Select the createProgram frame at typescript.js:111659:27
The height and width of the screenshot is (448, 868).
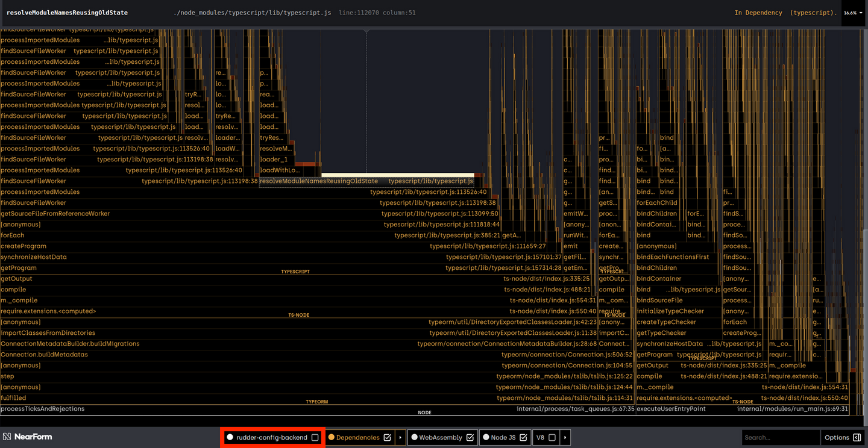pos(273,246)
